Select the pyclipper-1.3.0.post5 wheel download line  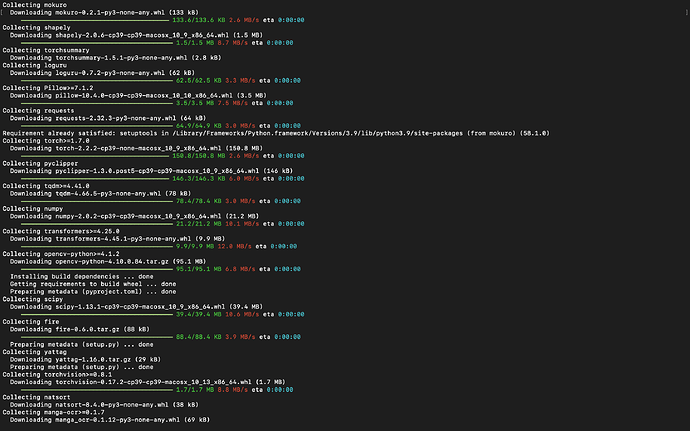(151, 171)
